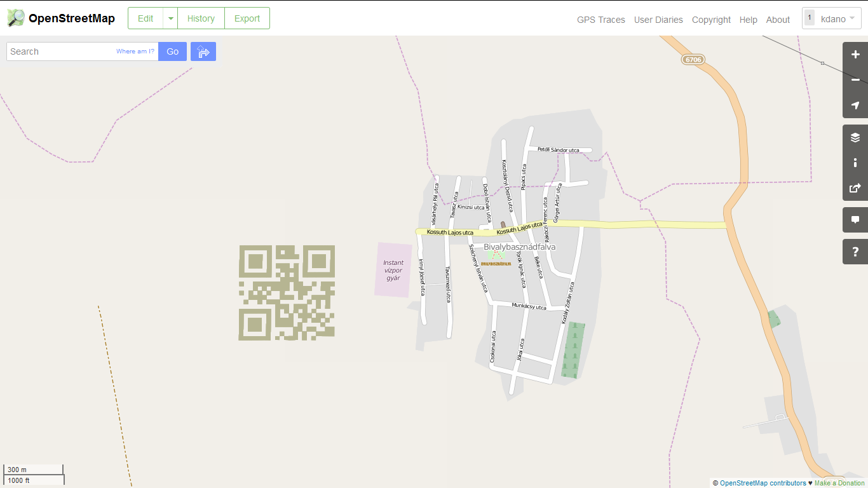Click the Petőfi Sándor utca label
The width and height of the screenshot is (868, 488).
[x=559, y=150]
